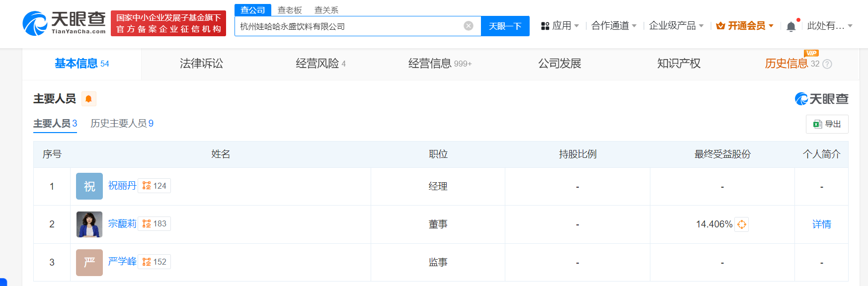Screen dimensions: 868x286
Task: Click the 序号 column header
Action: pos(52,154)
